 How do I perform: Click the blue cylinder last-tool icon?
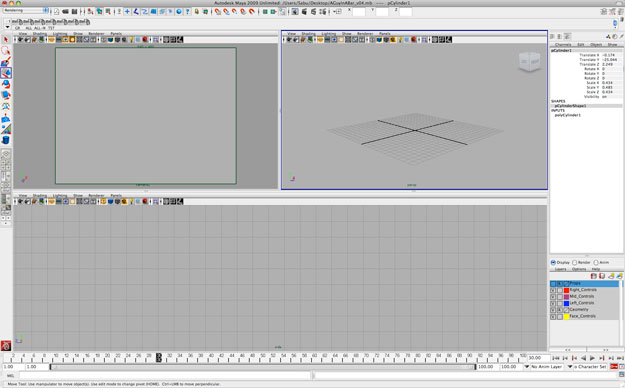point(6,140)
